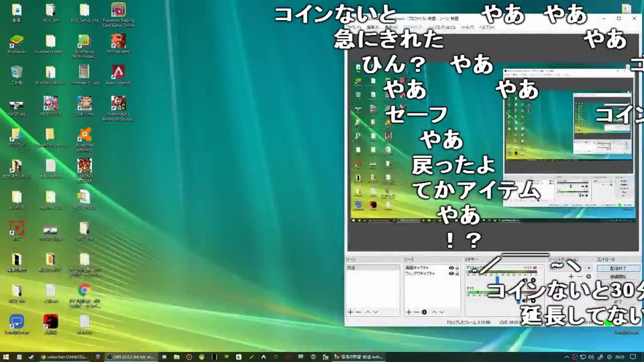Click the OBS preview canvas area
Screen dimensions: 644x362
493,141
